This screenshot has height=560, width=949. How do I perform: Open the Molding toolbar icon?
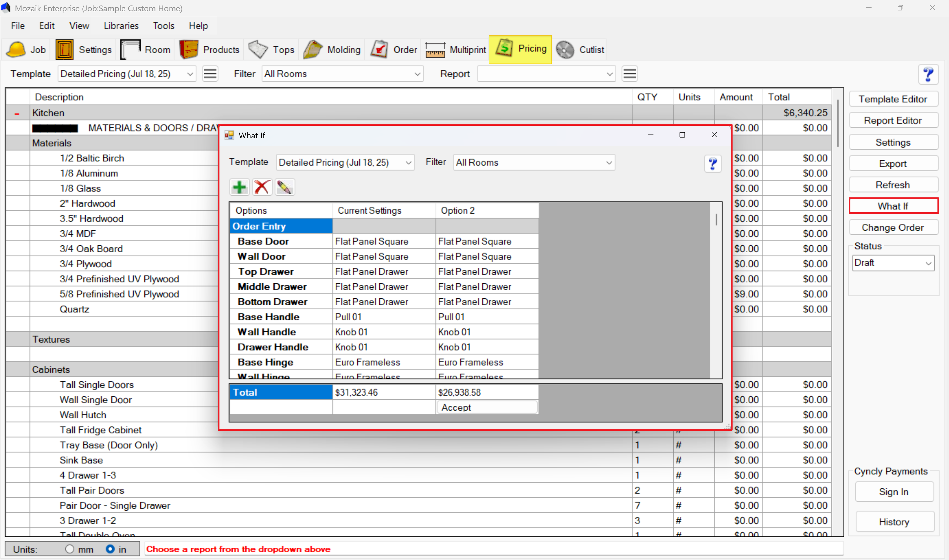(x=313, y=50)
